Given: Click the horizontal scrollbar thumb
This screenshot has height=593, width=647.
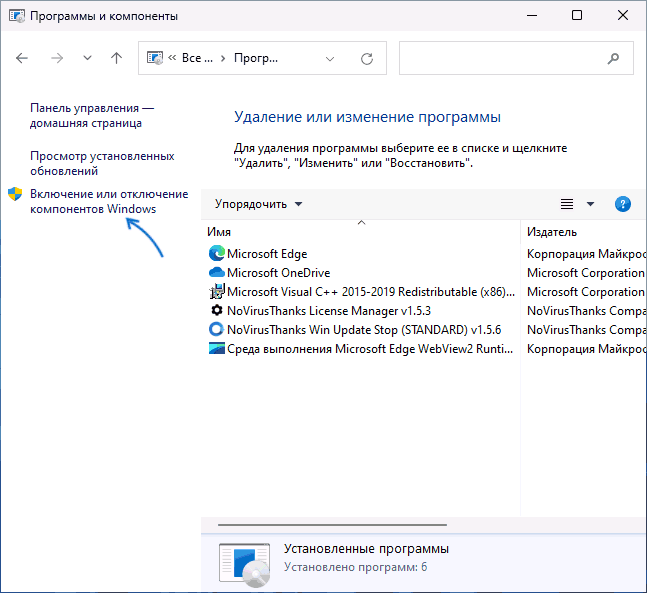Looking at the screenshot, I should [x=332, y=525].
